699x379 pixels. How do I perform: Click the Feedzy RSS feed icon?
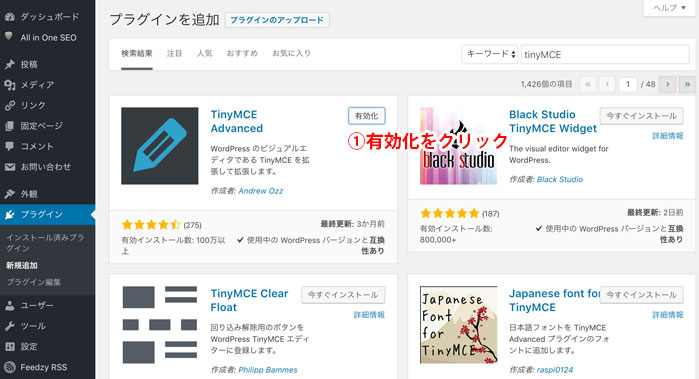(x=10, y=367)
